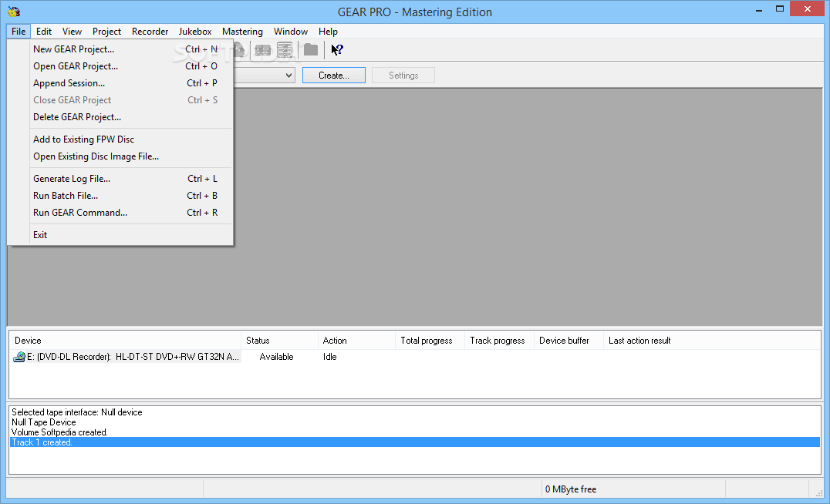The width and height of the screenshot is (830, 504).
Task: Open the project type dropdown arrow
Action: pos(288,75)
